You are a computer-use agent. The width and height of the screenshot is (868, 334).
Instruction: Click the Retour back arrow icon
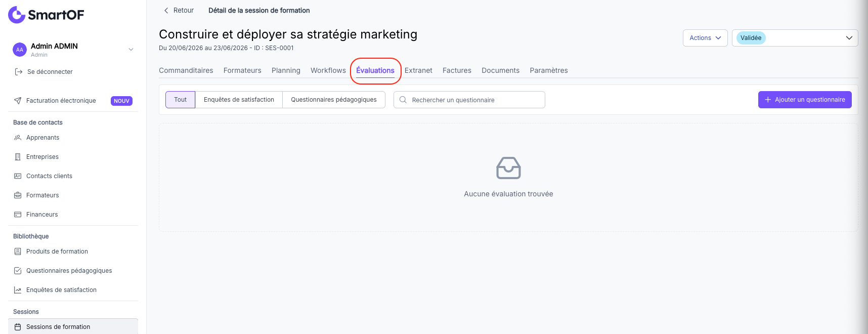(x=166, y=11)
